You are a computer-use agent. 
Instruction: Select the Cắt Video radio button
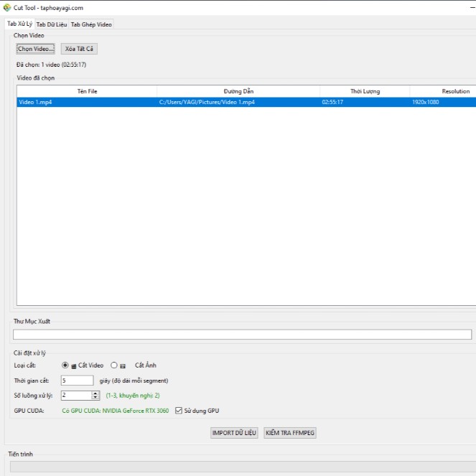[65, 365]
